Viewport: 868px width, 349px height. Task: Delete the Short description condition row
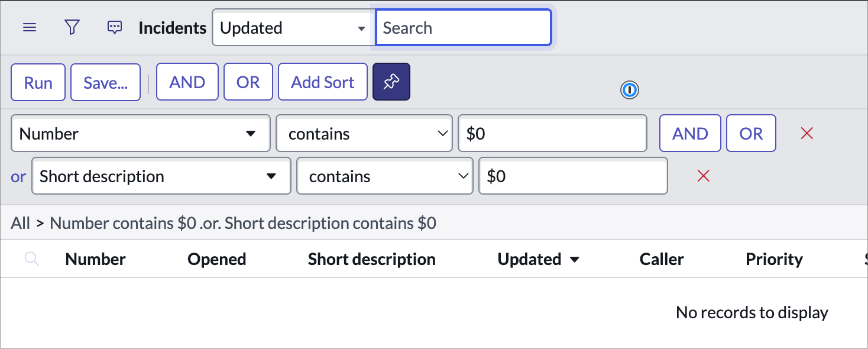point(703,176)
